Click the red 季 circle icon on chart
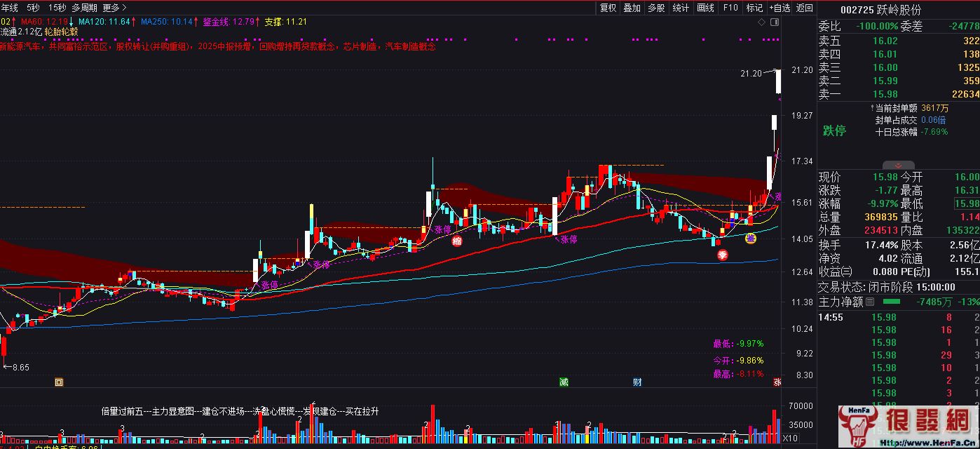This screenshot has height=449, width=980. coord(722,255)
